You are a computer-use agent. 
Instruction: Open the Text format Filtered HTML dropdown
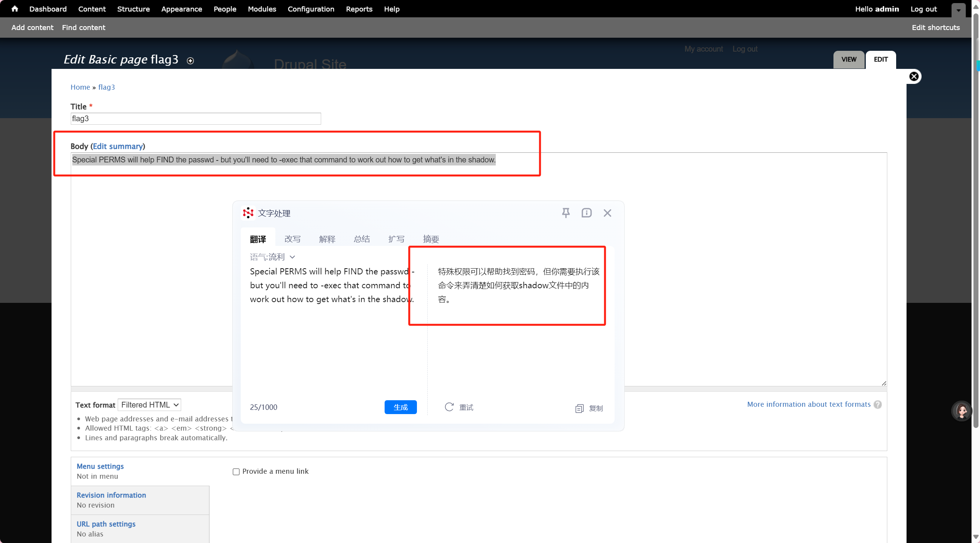149,405
